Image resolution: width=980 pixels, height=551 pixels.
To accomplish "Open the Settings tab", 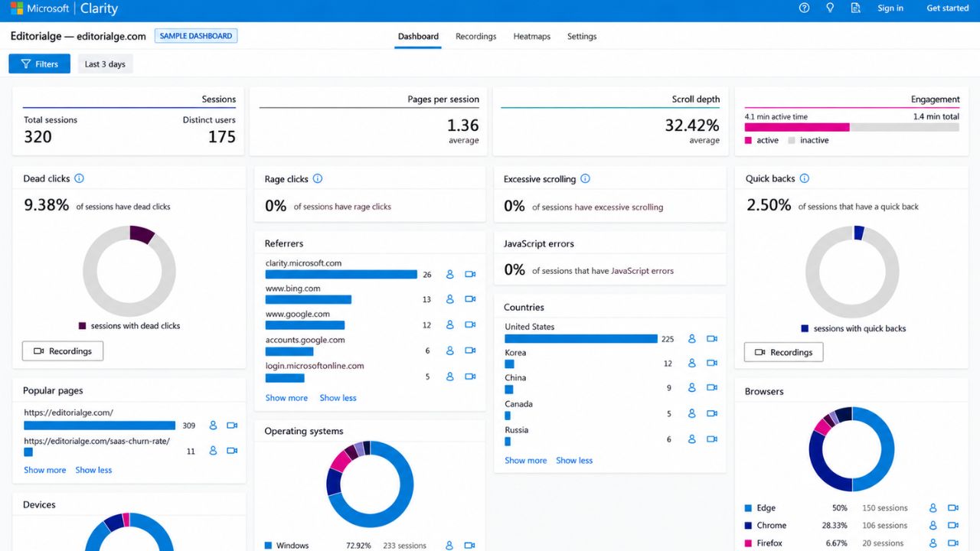I will coord(582,36).
